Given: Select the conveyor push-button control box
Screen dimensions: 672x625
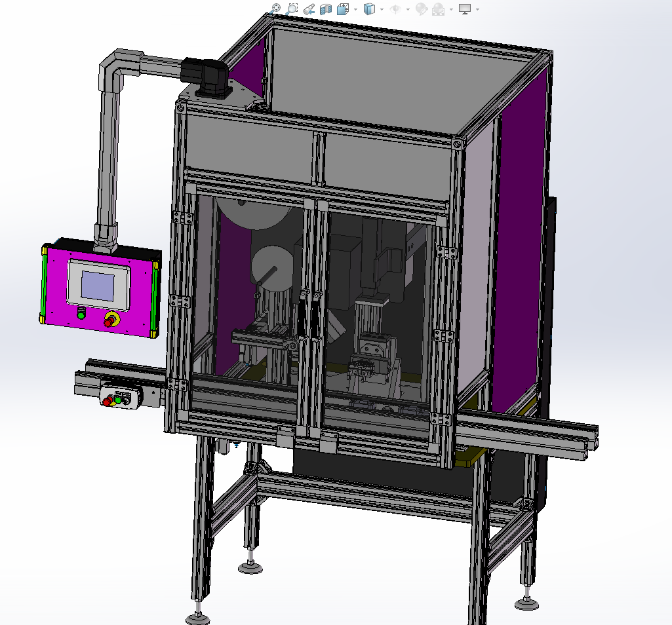Looking at the screenshot, I should [x=121, y=397].
